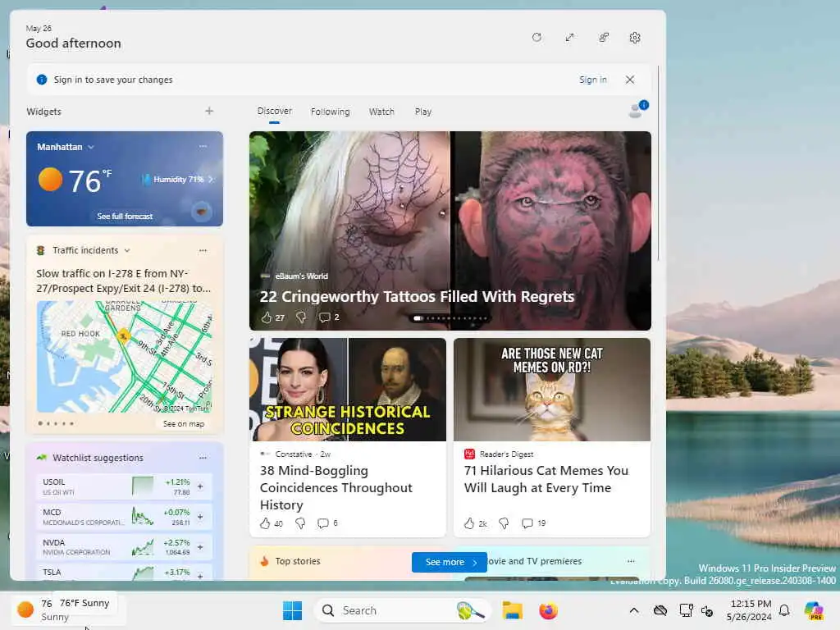Open Watchlist suggestions more options
840x630 pixels.
(203, 458)
